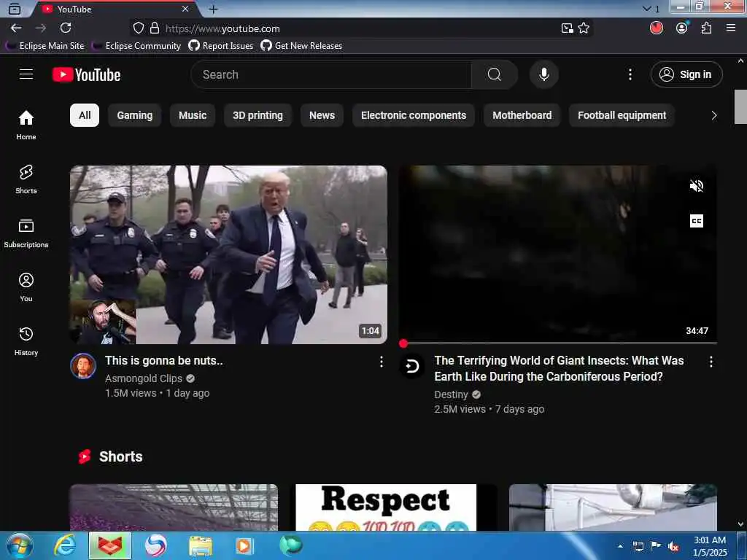Open You section in sidebar
The height and width of the screenshot is (560, 747).
point(26,287)
